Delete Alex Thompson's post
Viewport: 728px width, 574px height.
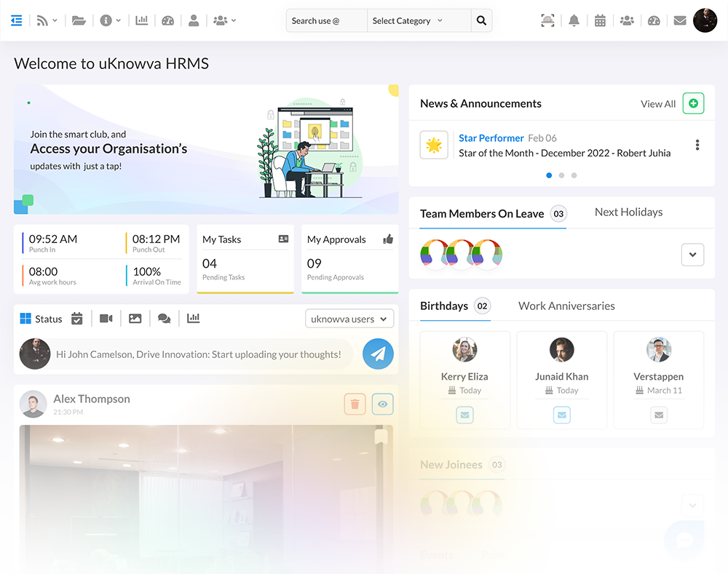click(355, 404)
